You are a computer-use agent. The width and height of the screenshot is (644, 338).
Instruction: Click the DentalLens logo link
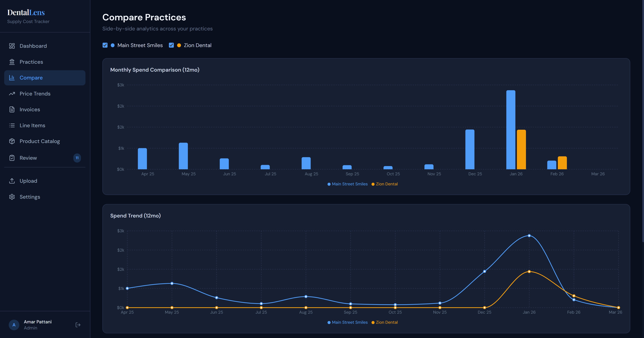(x=26, y=12)
